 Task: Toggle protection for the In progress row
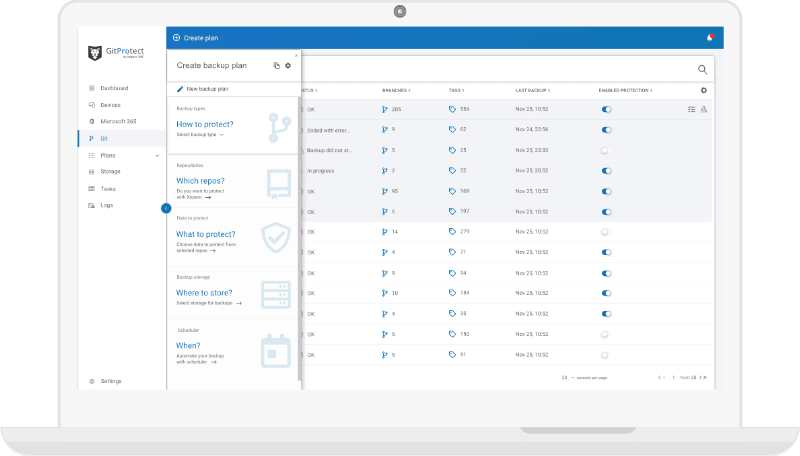point(606,171)
